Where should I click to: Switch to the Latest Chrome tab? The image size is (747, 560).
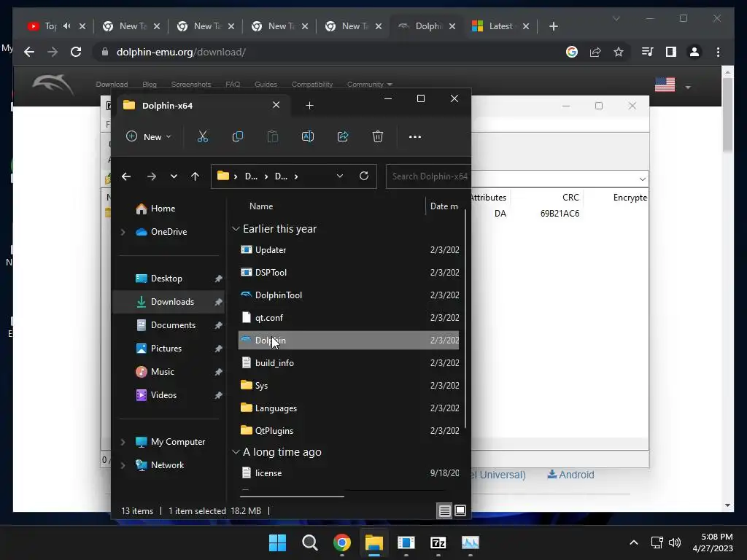click(x=500, y=26)
